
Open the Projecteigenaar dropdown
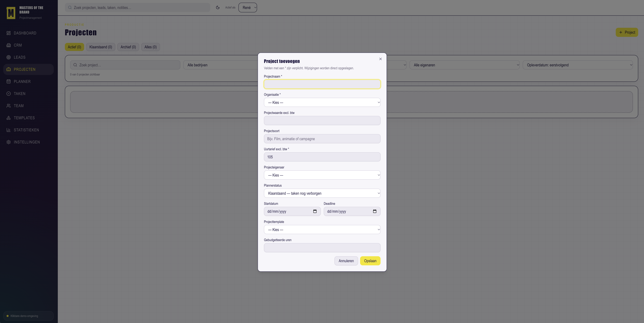322,175
